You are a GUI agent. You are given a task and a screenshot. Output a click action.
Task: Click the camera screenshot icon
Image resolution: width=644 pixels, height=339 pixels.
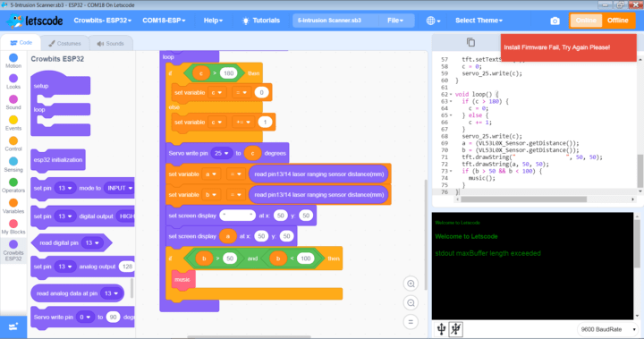pyautogui.click(x=555, y=21)
